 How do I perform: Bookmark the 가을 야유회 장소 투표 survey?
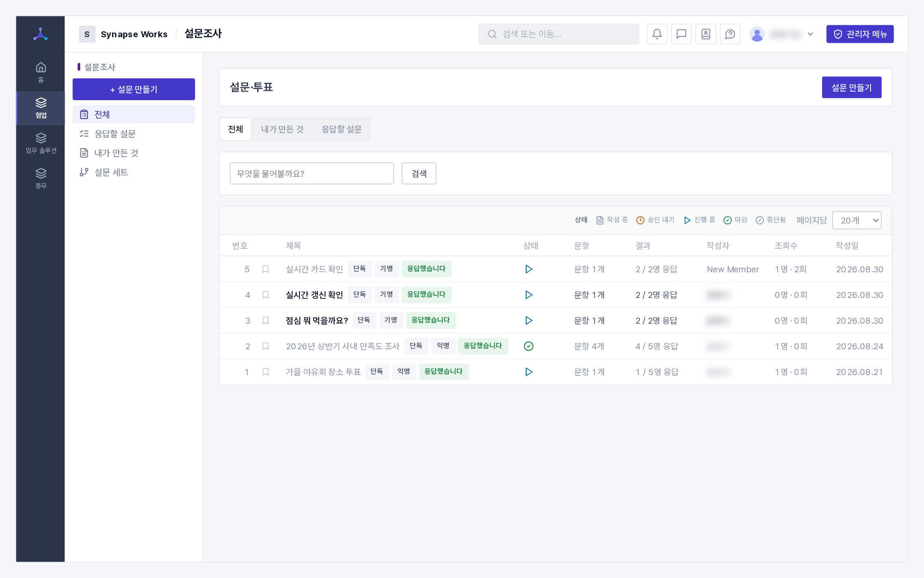266,372
